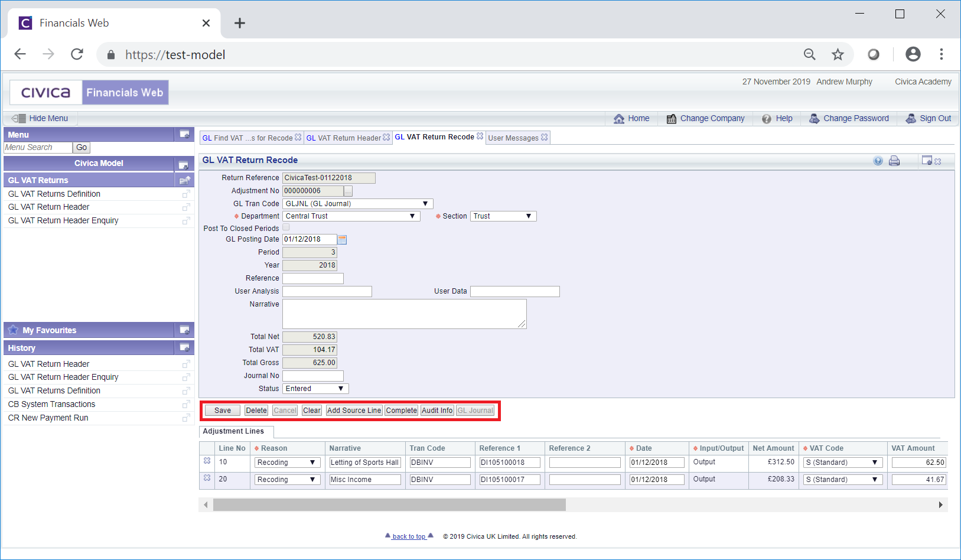Click browser zoom magnifier icon

click(810, 55)
